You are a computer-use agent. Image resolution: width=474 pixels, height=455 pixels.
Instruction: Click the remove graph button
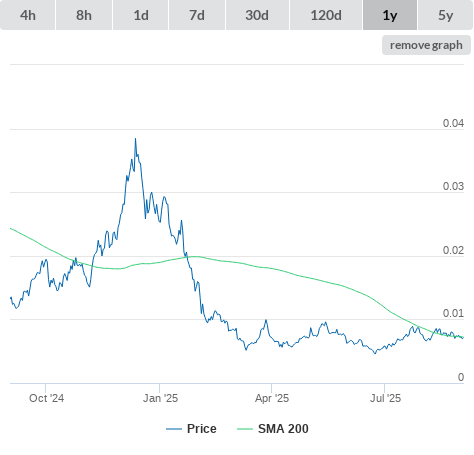[x=426, y=45]
